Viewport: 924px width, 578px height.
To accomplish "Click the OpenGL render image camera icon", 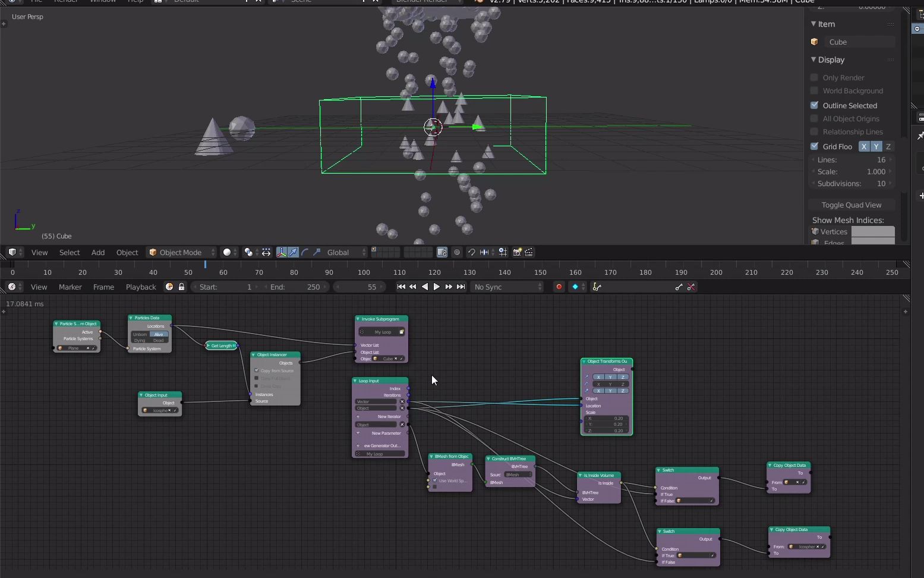I will (517, 252).
